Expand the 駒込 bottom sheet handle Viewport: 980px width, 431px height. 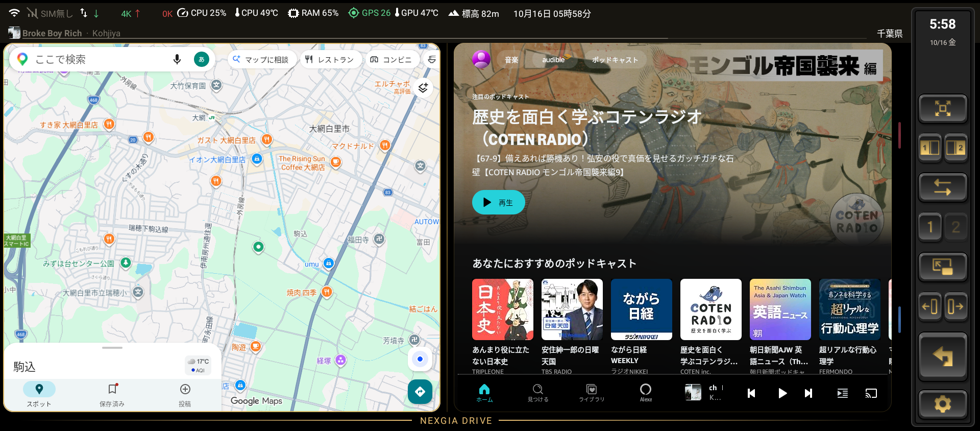tap(112, 348)
